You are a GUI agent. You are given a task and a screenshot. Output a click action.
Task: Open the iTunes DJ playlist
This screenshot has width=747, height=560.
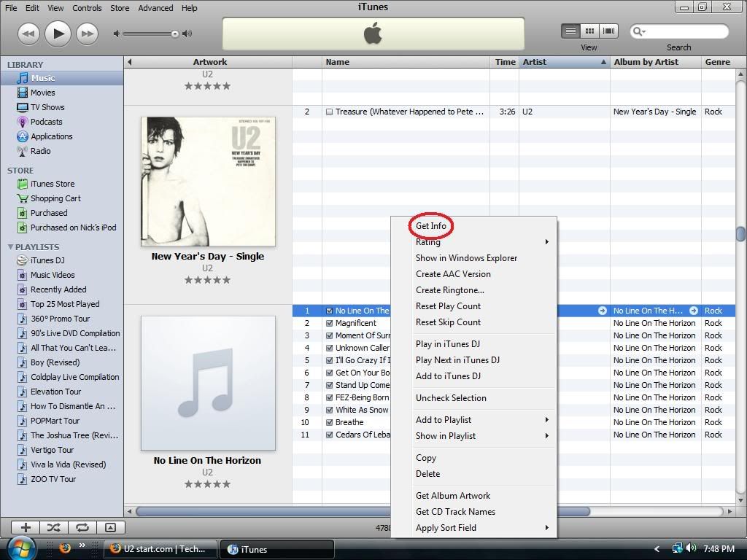[x=47, y=260]
